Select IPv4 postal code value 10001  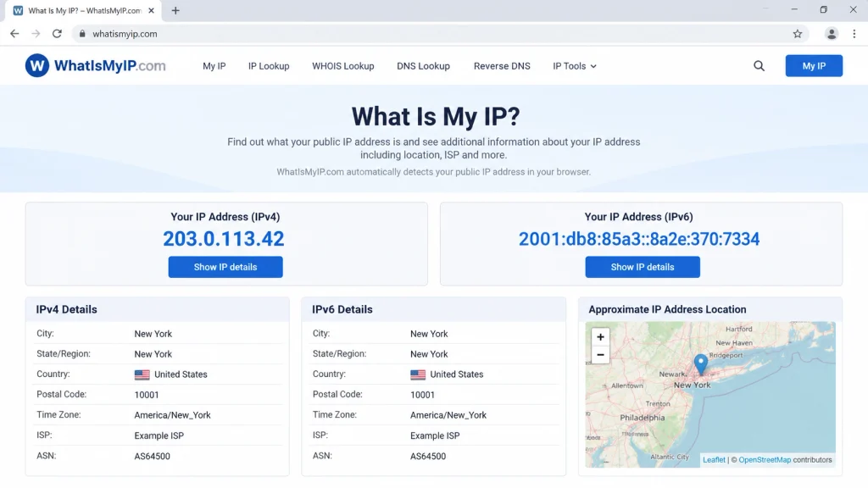pyautogui.click(x=146, y=395)
